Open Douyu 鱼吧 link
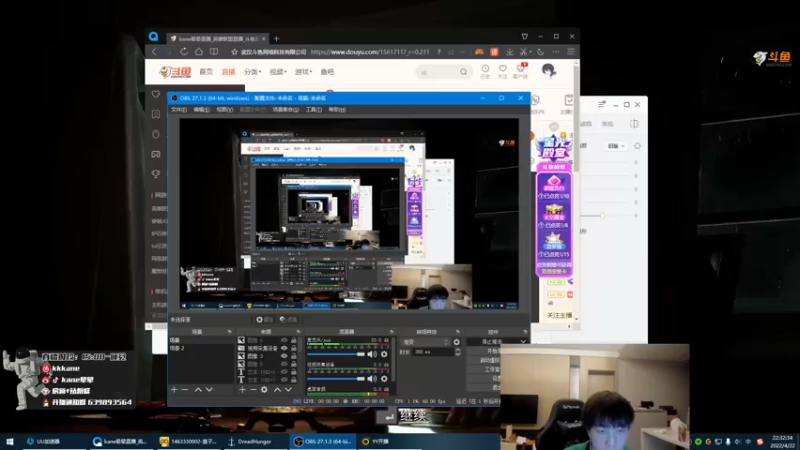The width and height of the screenshot is (800, 450). [327, 72]
